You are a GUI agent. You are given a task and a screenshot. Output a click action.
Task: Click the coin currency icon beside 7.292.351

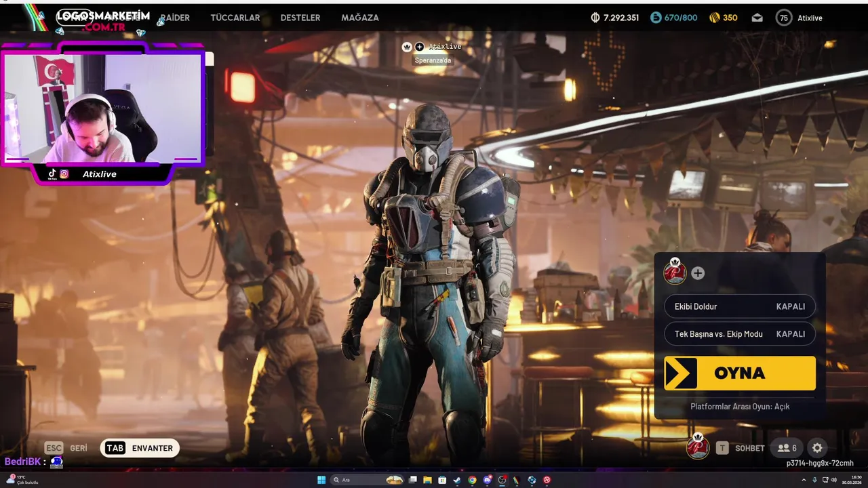coord(595,18)
